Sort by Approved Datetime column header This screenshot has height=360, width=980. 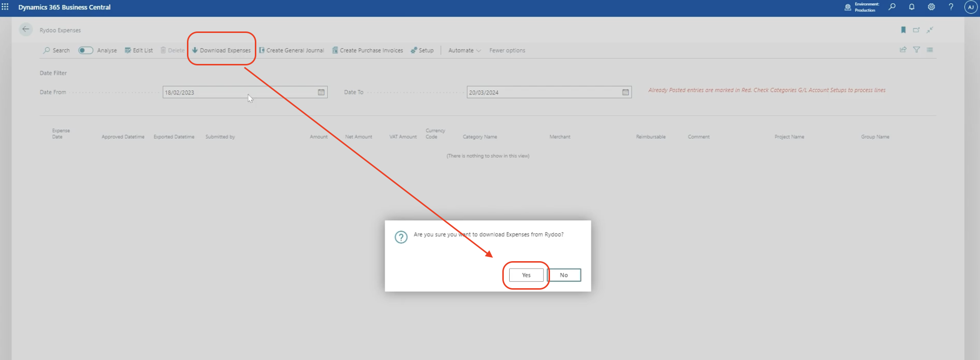(x=123, y=137)
